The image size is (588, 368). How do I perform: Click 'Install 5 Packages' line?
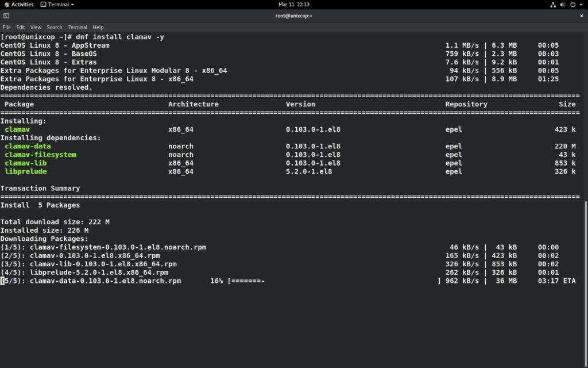[40, 205]
